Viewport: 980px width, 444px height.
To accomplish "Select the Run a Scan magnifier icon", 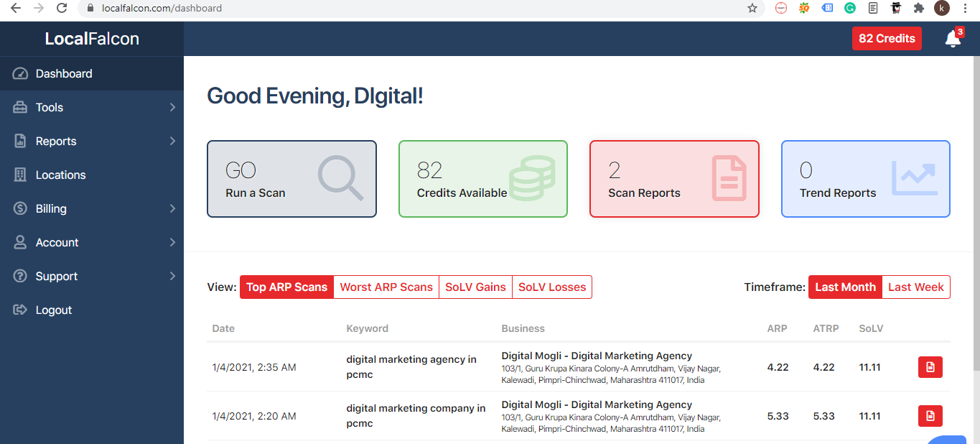I will click(x=340, y=178).
